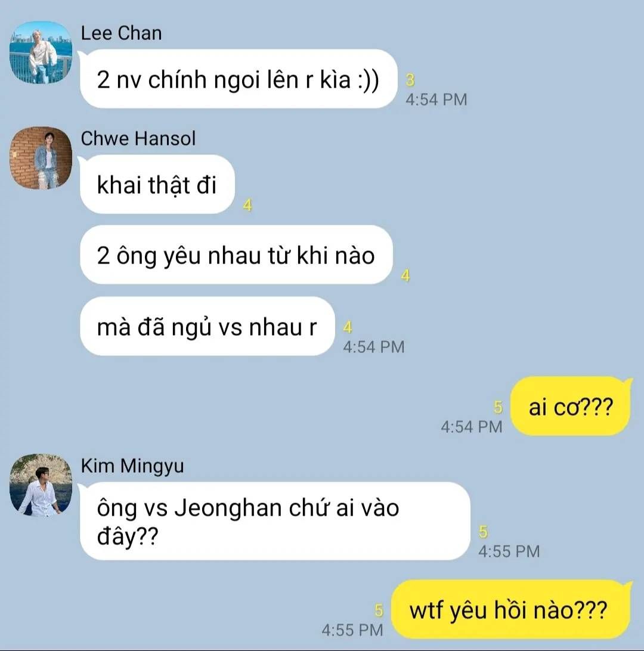Viewport: 644px width, 651px height.
Task: Tap unread count 5 beside 'ai cơ???'
Action: 499,407
